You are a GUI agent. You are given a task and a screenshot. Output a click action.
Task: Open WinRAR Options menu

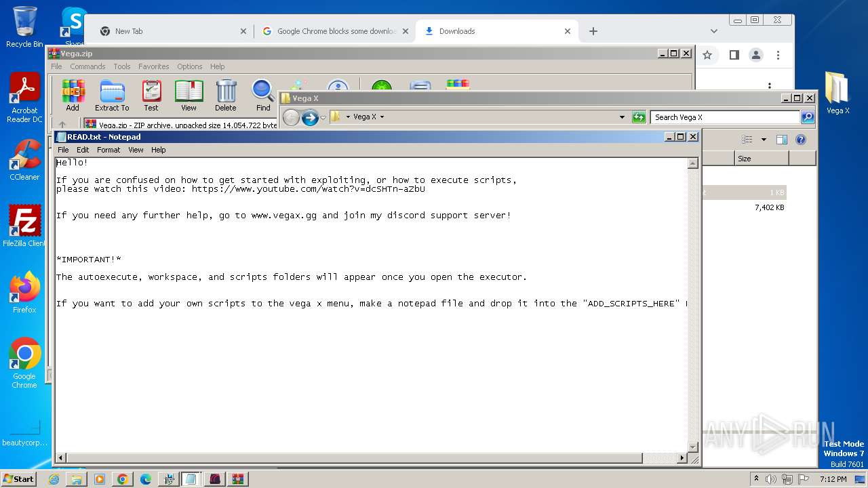tap(190, 66)
